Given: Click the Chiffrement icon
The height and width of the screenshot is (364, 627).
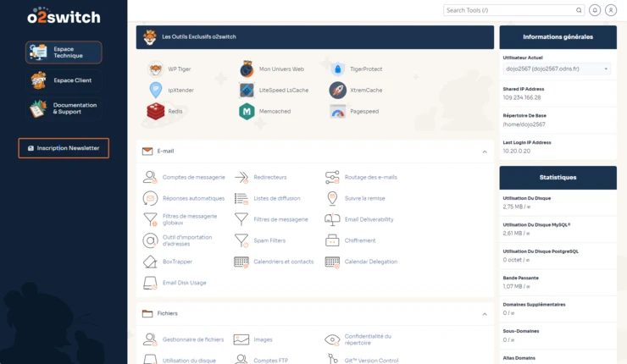Looking at the screenshot, I should coord(332,240).
